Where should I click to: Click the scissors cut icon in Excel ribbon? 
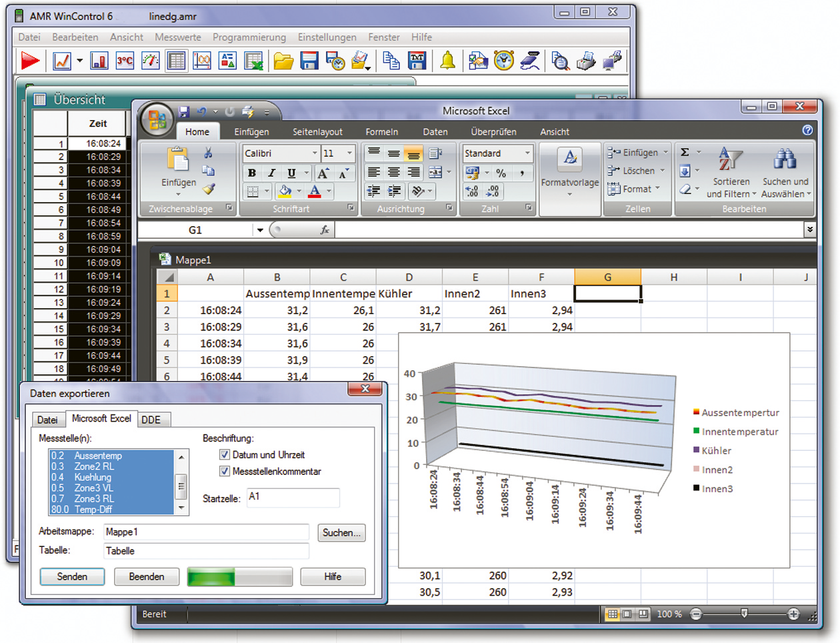[209, 153]
